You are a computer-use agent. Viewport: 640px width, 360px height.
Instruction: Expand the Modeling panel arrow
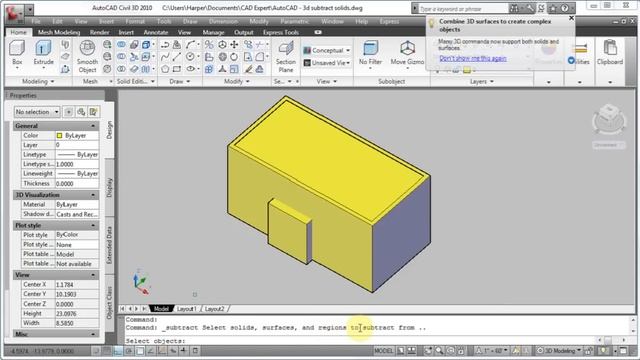click(52, 82)
